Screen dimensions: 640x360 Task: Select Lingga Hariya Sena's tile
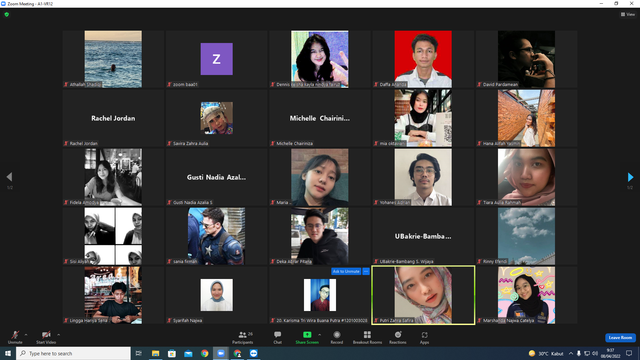point(113,295)
